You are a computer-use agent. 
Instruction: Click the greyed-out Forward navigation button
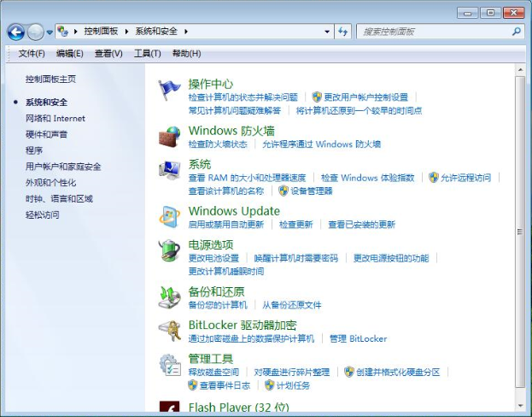click(x=35, y=32)
